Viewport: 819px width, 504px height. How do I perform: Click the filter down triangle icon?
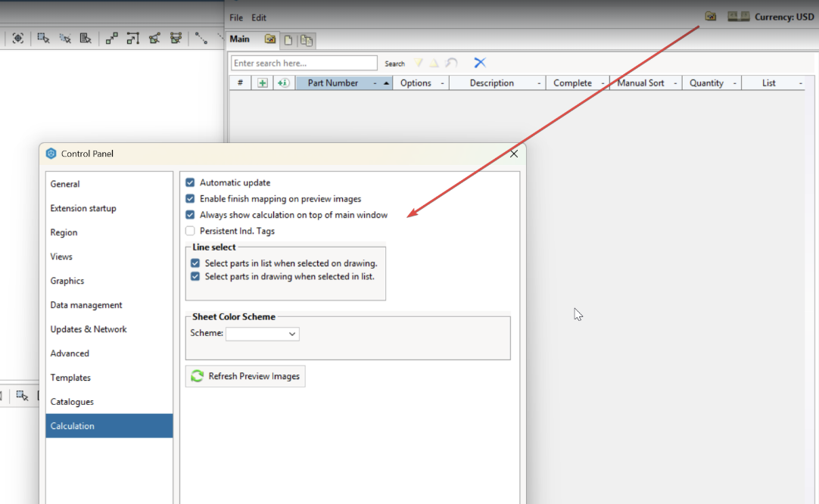419,63
